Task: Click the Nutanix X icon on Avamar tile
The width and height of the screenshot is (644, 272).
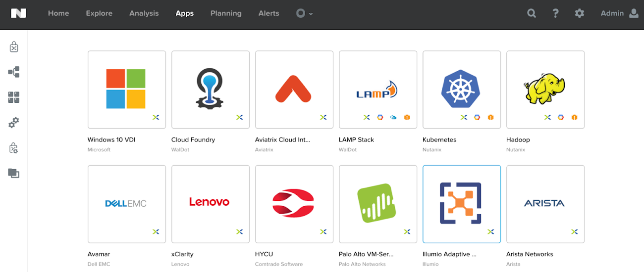Action: click(156, 231)
